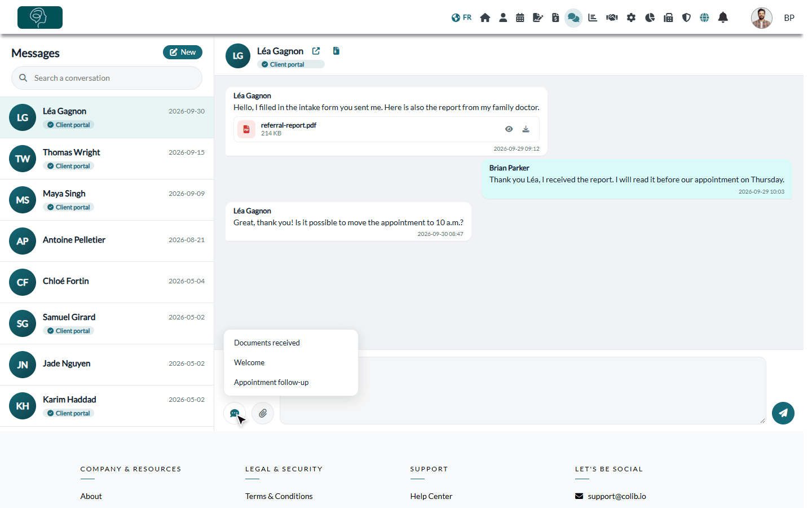Open the teal globe icon
This screenshot has width=812, height=508.
coord(704,17)
